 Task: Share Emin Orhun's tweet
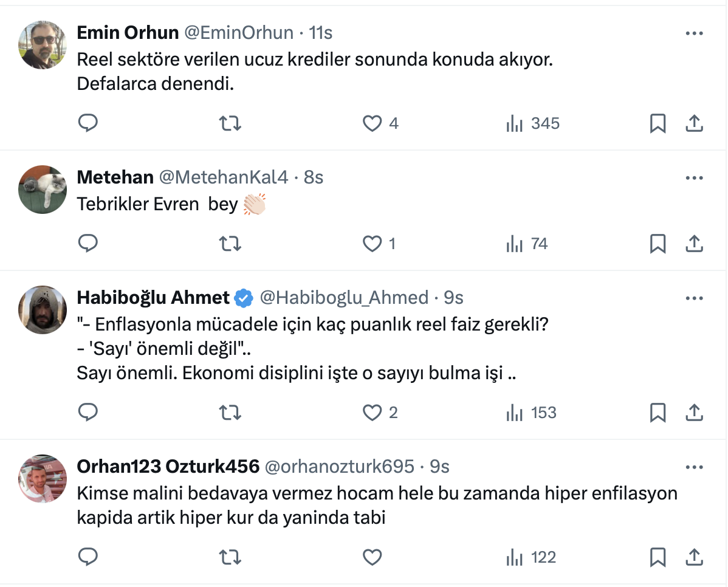(x=694, y=123)
